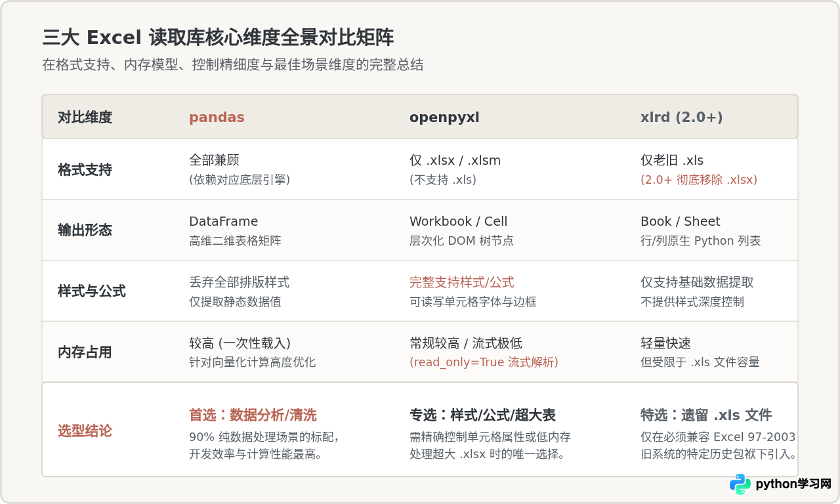Click the conclusion "专选：样式/公式/超大表"
Viewport: 840px width, 504px height.
point(482,415)
